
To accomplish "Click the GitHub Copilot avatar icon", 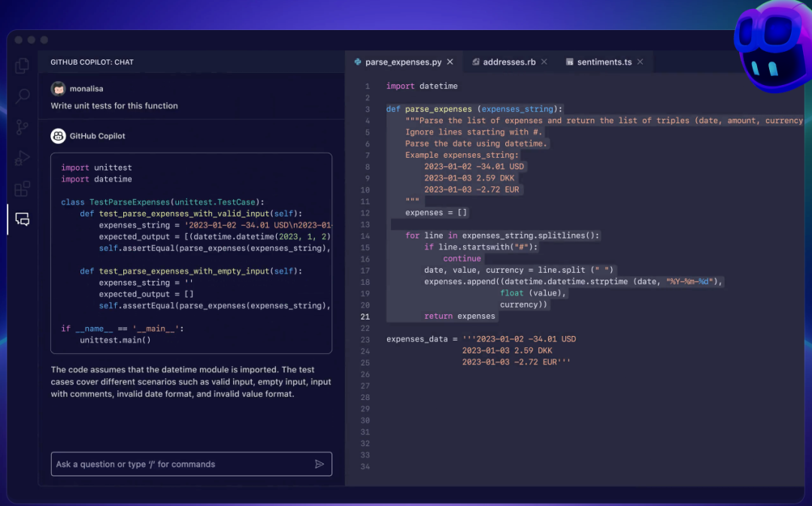I will 58,136.
